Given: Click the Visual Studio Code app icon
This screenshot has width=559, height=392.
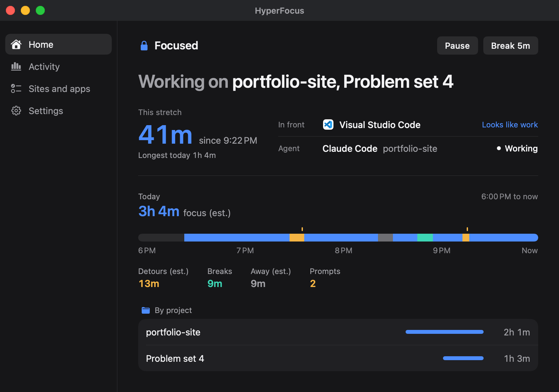Looking at the screenshot, I should coord(328,124).
